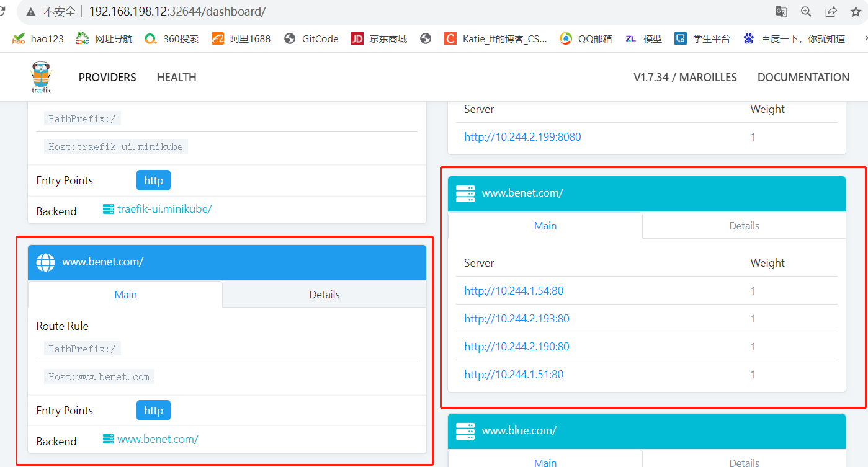Select Details tab of www.benet.com frontend
This screenshot has height=467, width=868.
click(x=324, y=295)
